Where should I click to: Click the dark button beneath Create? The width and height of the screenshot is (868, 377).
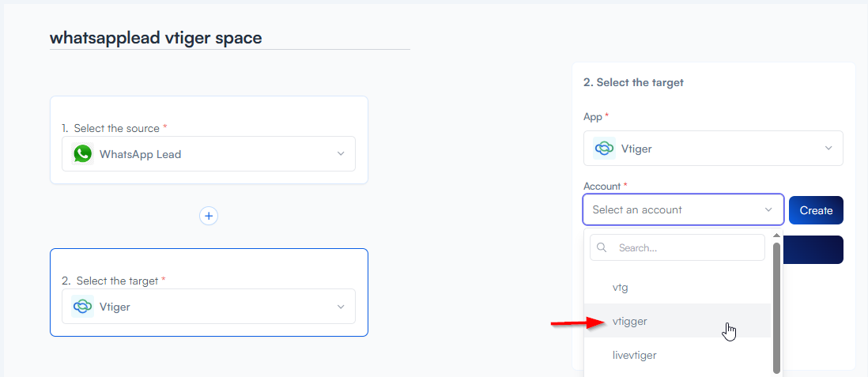click(x=814, y=250)
